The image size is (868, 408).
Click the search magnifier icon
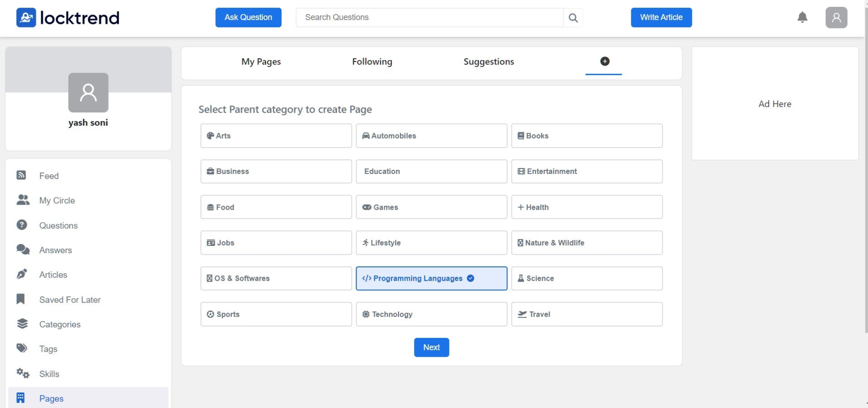click(573, 18)
